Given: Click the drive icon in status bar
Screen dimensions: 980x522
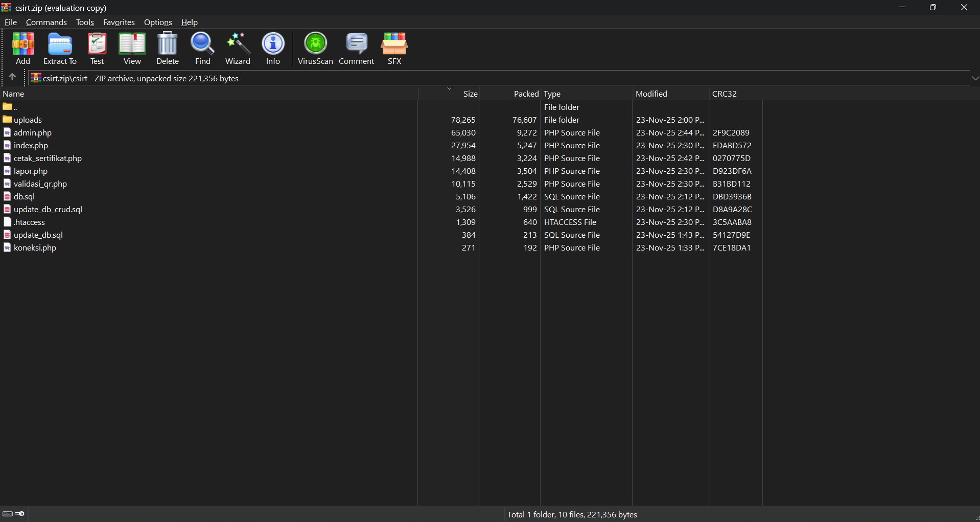Looking at the screenshot, I should coord(8,514).
